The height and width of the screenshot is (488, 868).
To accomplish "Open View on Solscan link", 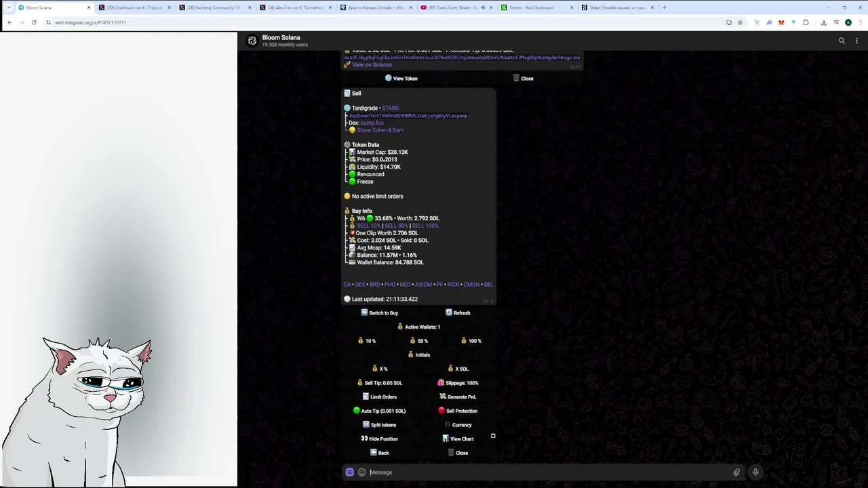I will coord(372,65).
